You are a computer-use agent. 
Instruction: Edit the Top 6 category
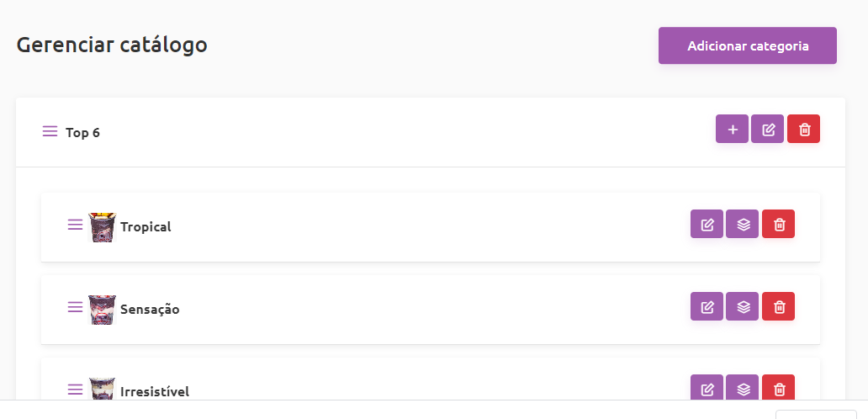point(768,129)
